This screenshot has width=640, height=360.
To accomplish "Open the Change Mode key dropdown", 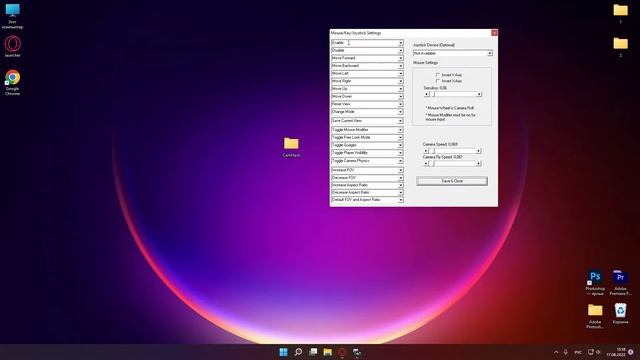I will (x=367, y=112).
